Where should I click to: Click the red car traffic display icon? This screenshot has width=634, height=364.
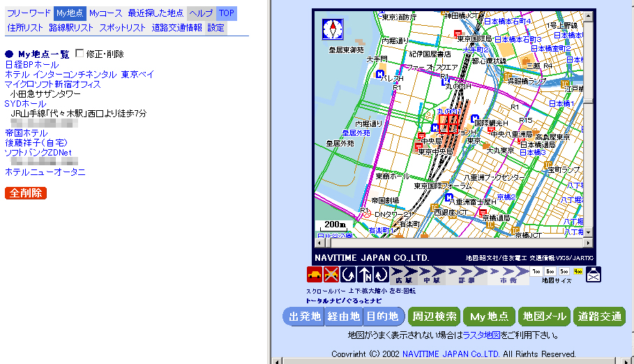315,274
